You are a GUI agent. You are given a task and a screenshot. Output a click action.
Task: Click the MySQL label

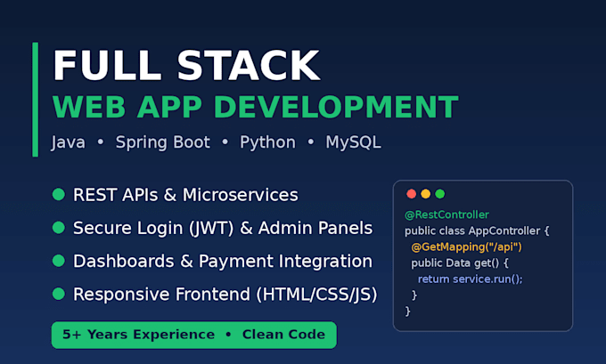pyautogui.click(x=353, y=142)
